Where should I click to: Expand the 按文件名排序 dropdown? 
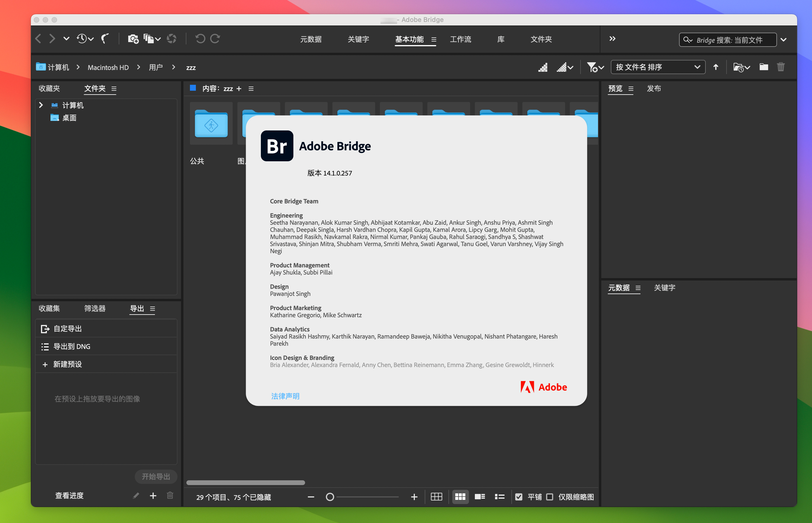tap(659, 67)
